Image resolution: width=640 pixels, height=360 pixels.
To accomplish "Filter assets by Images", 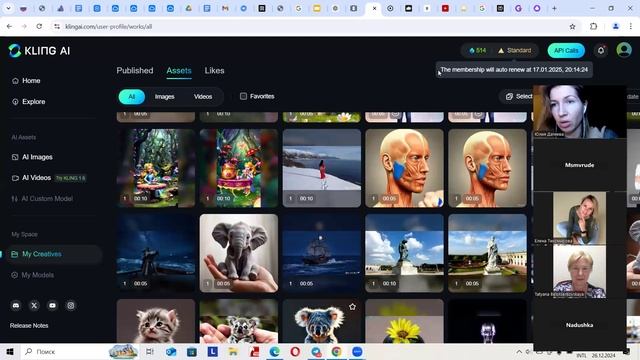I will (x=164, y=97).
